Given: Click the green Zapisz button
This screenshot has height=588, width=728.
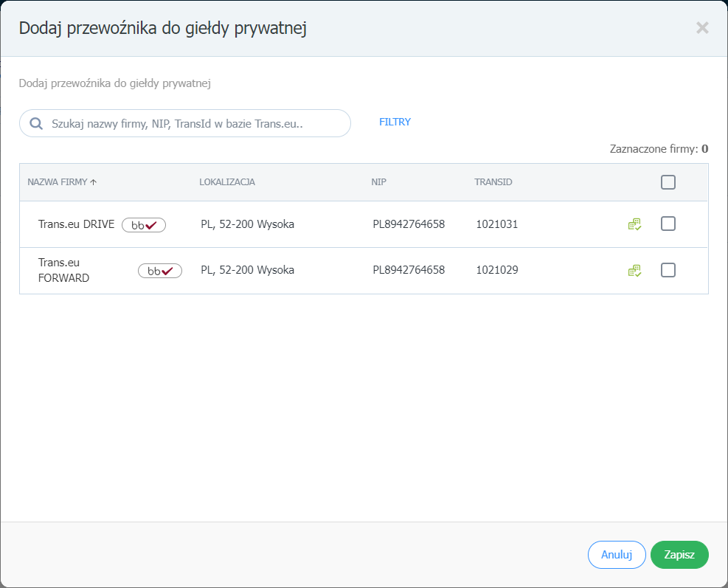Looking at the screenshot, I should [679, 555].
